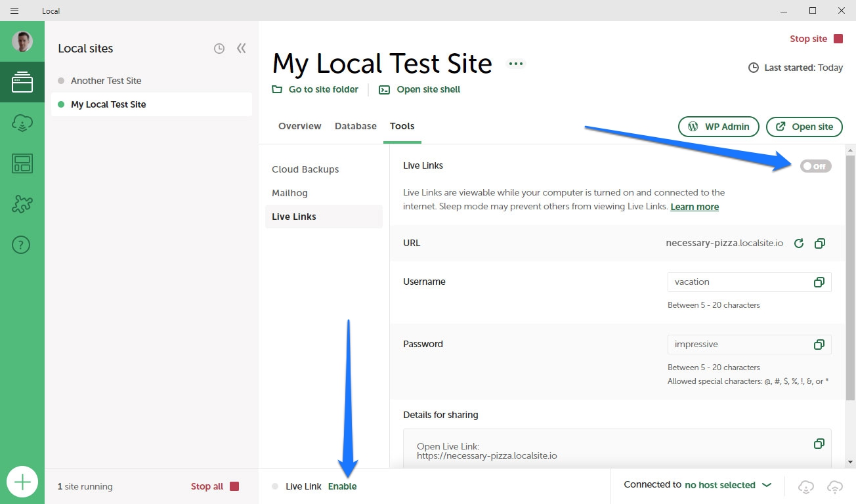Click the 1 site running status
856x504 pixels.
click(85, 486)
